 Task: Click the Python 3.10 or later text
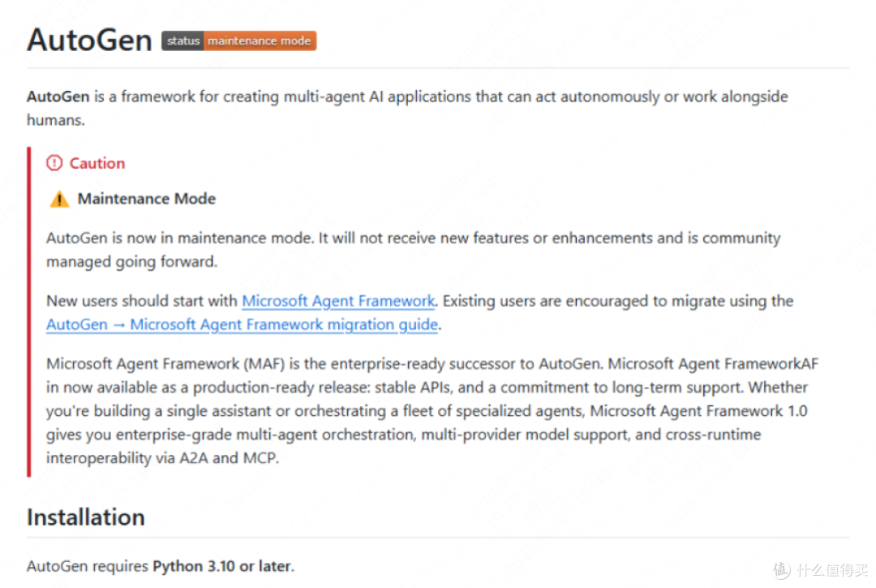click(x=223, y=566)
